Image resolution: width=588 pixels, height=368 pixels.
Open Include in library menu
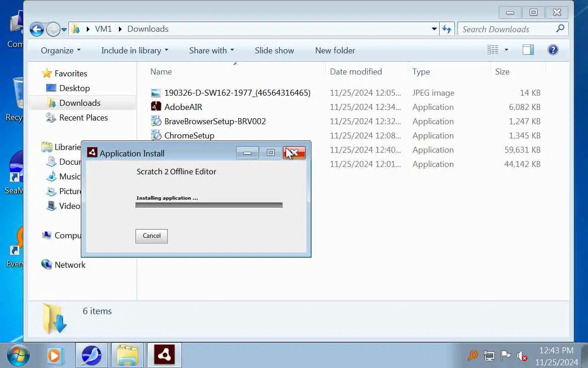(135, 51)
